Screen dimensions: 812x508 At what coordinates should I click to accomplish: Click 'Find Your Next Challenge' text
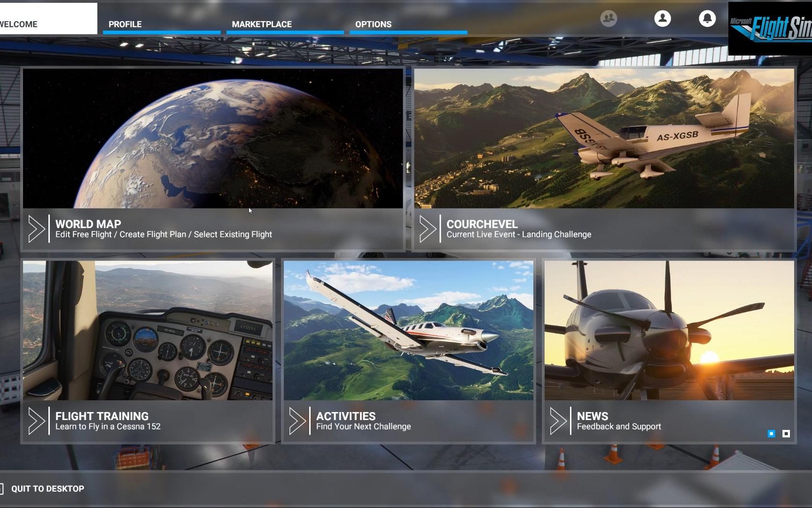(363, 427)
